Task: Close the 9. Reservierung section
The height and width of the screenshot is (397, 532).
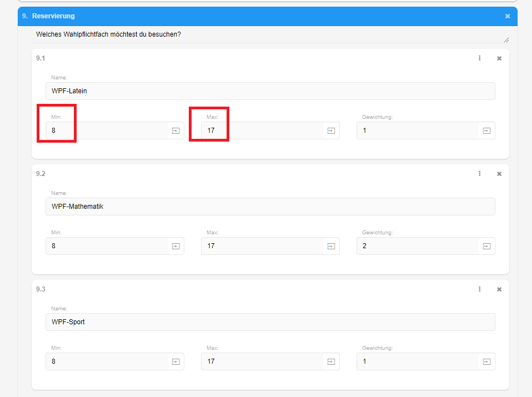Action: (x=507, y=16)
